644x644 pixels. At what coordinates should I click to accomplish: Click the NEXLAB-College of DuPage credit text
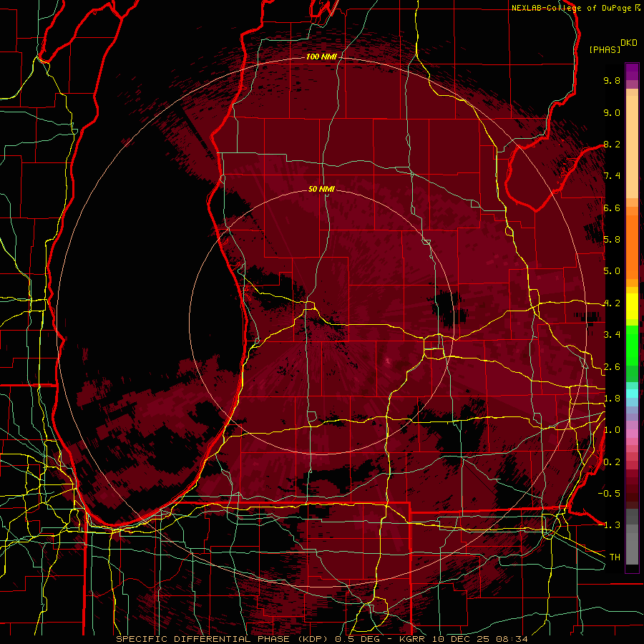[571, 8]
